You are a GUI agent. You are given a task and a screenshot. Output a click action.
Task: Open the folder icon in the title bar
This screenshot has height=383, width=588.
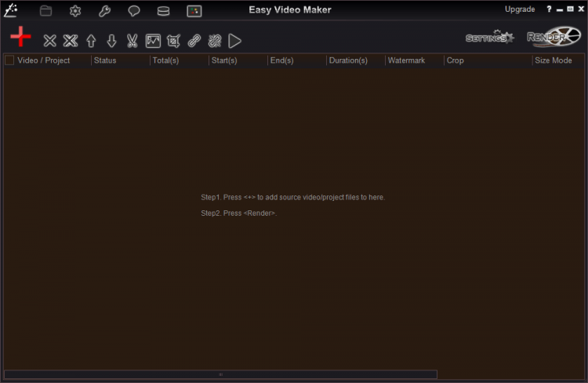click(x=45, y=11)
